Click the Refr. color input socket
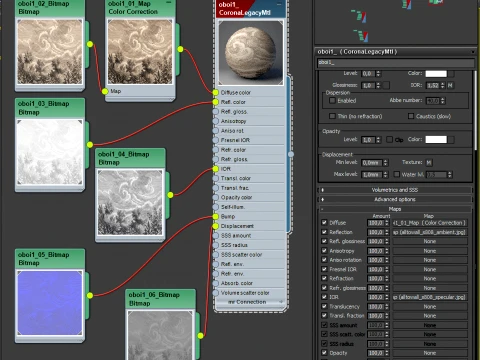 coord(216,150)
